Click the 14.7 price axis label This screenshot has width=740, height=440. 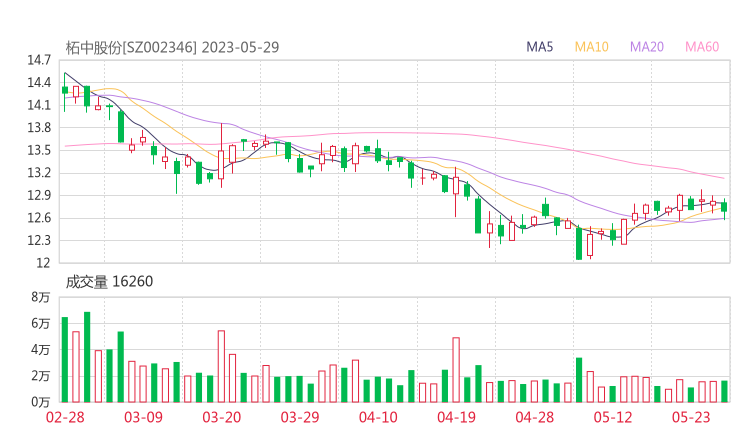coord(39,60)
